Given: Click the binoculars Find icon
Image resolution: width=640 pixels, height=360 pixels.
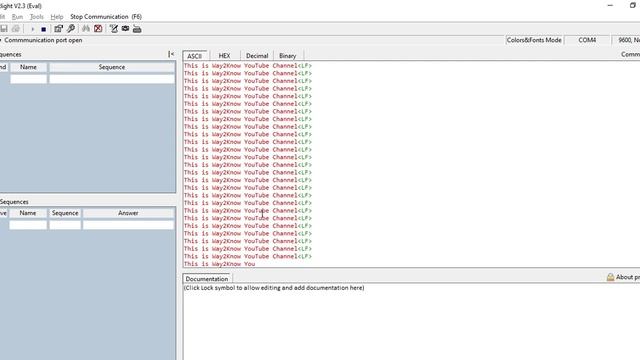Looking at the screenshot, I should 86,29.
